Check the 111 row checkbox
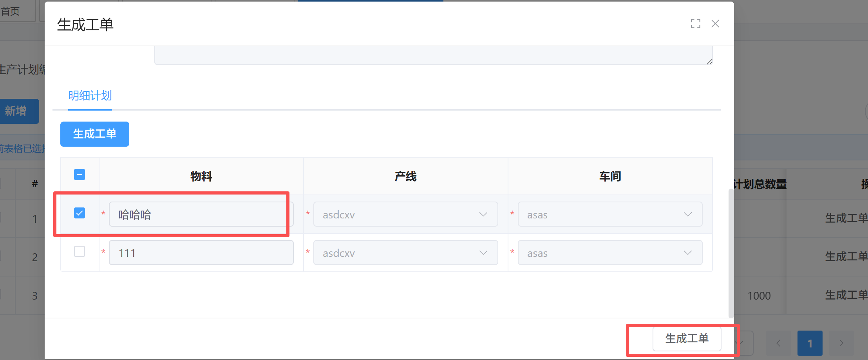 [x=80, y=251]
